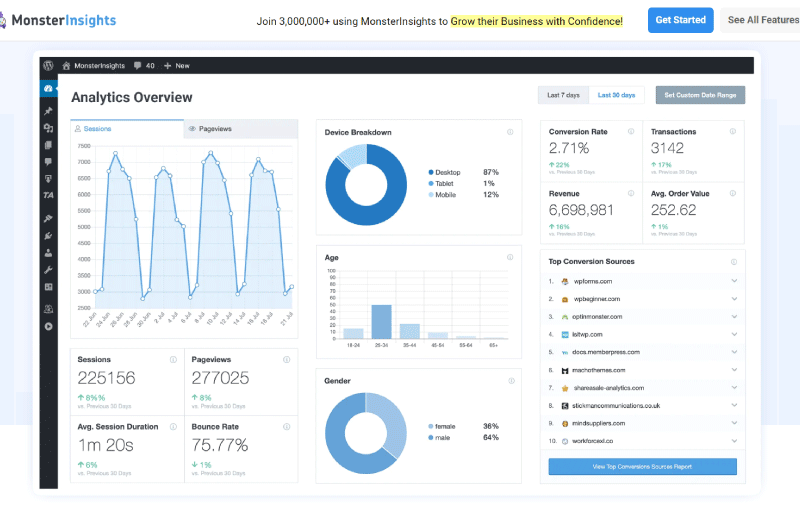Open Posts pushpin icon in sidebar

(x=48, y=111)
